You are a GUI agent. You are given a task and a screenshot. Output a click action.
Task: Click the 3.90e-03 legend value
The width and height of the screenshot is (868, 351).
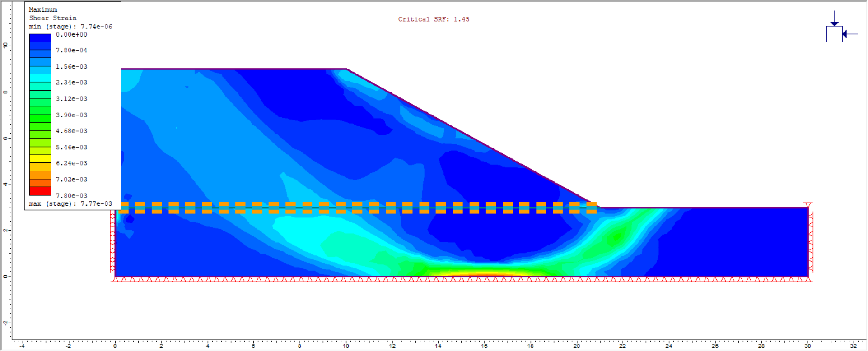(x=71, y=115)
